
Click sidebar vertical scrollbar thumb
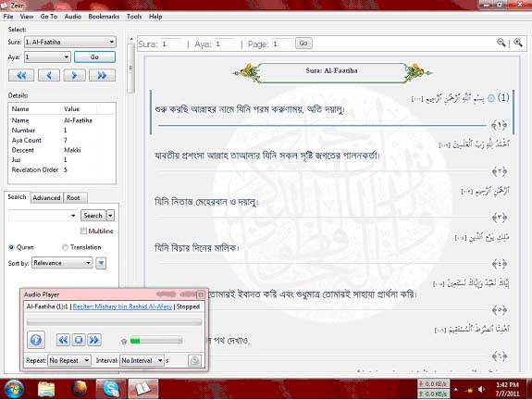point(130,68)
